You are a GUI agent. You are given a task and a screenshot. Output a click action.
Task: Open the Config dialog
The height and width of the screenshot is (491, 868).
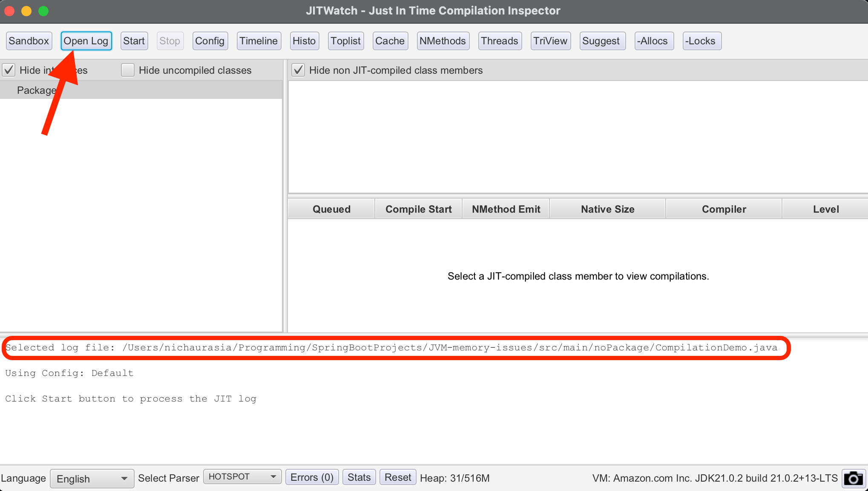point(210,41)
